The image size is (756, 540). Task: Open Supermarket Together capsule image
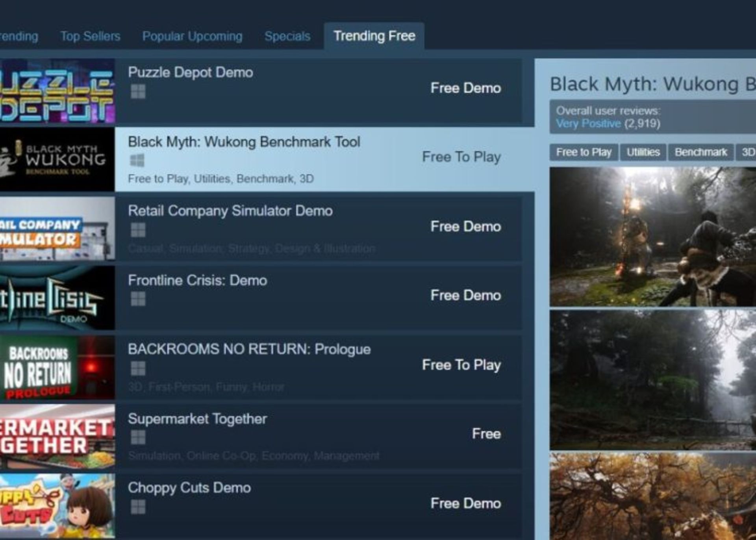pyautogui.click(x=57, y=436)
